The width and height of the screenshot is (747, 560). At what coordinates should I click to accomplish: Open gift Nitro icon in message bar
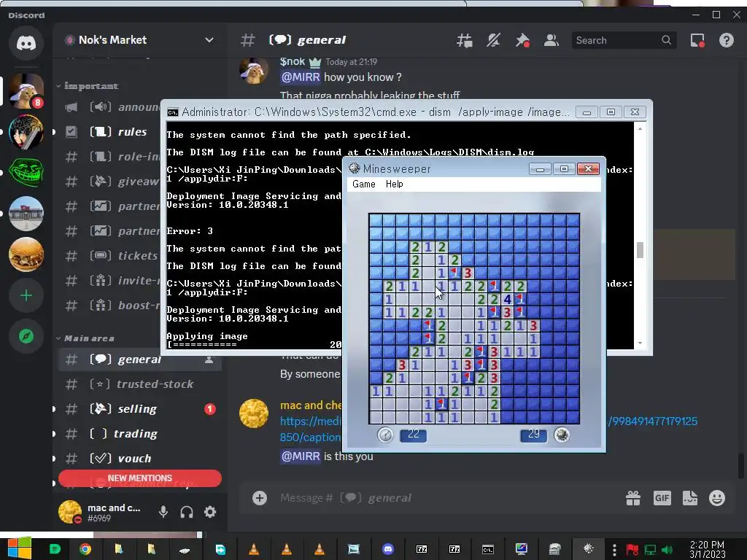[x=633, y=498]
